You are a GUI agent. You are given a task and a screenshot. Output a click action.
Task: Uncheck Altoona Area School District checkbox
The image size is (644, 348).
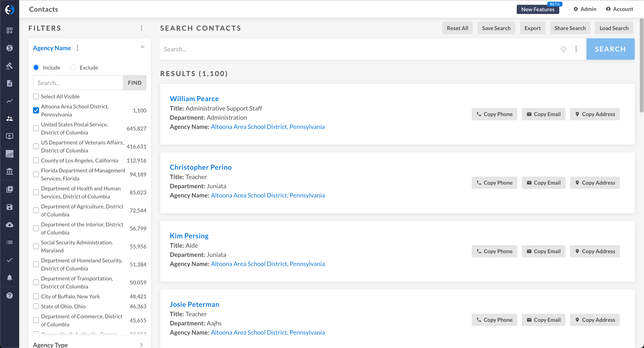point(36,111)
